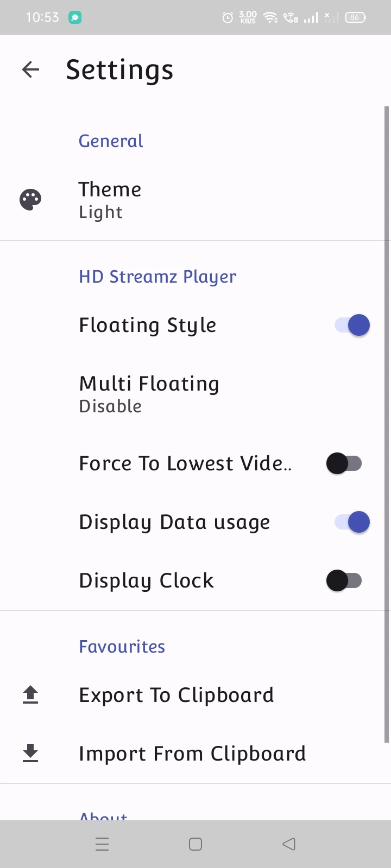Click Import From Clipboard
Viewport: 391px width, 868px height.
[192, 753]
